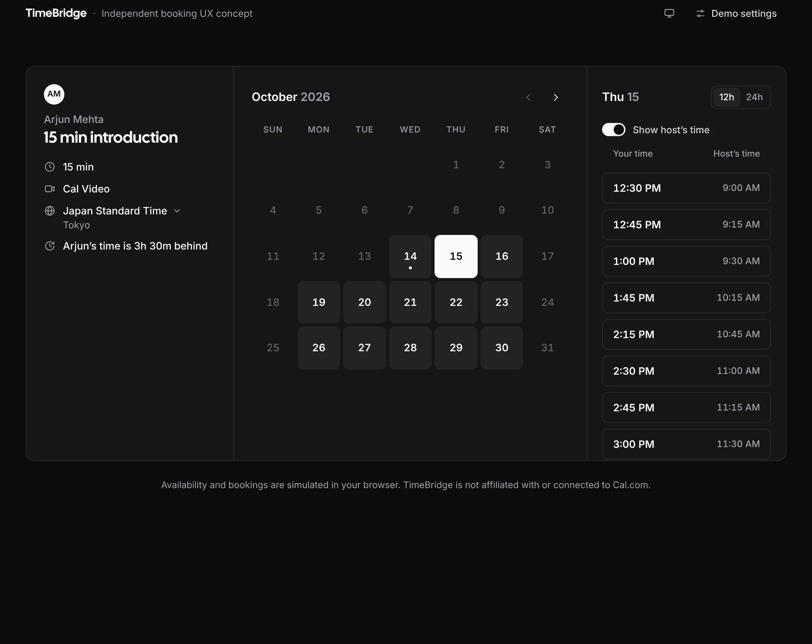Go to next month with right chevron
Image resolution: width=812 pixels, height=644 pixels.
coord(556,97)
